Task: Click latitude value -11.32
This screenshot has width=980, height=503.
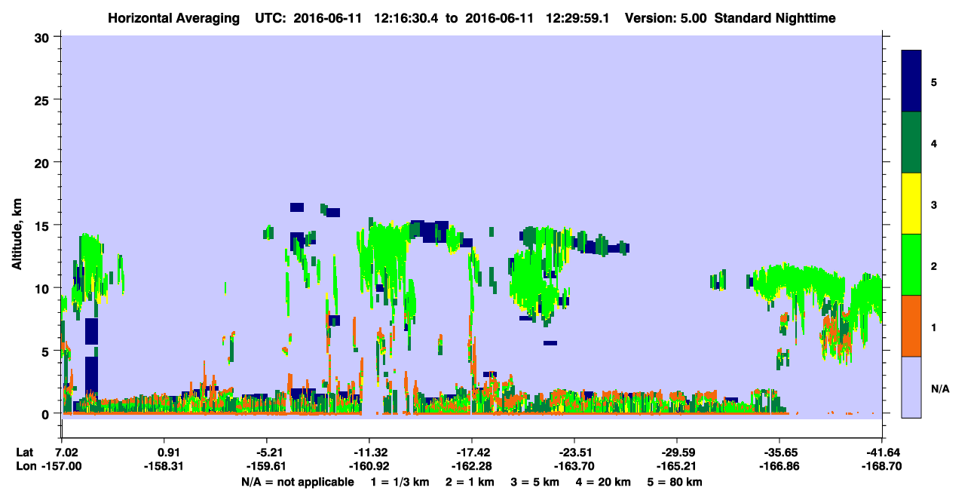Action: (370, 452)
